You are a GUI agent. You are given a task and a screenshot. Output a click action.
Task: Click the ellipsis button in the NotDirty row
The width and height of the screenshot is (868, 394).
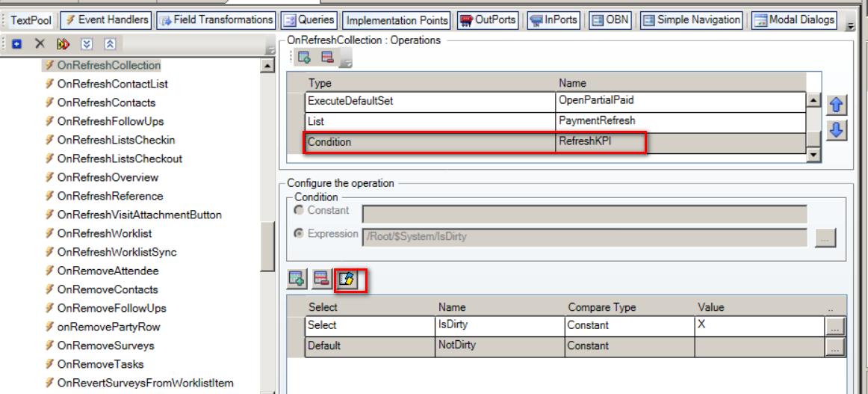click(x=835, y=347)
